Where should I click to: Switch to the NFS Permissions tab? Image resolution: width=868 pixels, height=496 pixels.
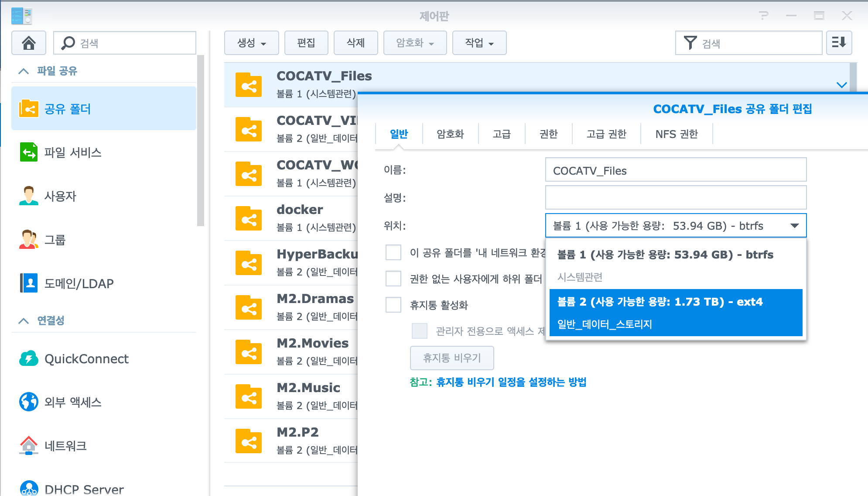click(676, 134)
